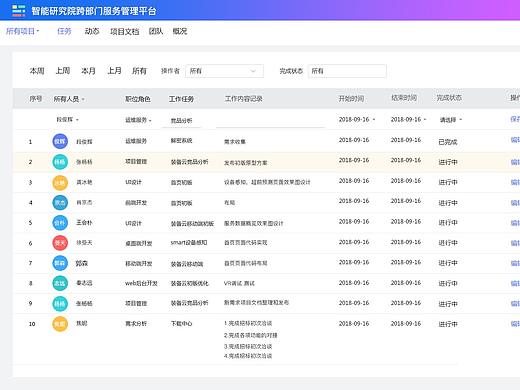Click the 职位角色 column header
Image resolution: width=520 pixels, height=390 pixels.
[138, 99]
